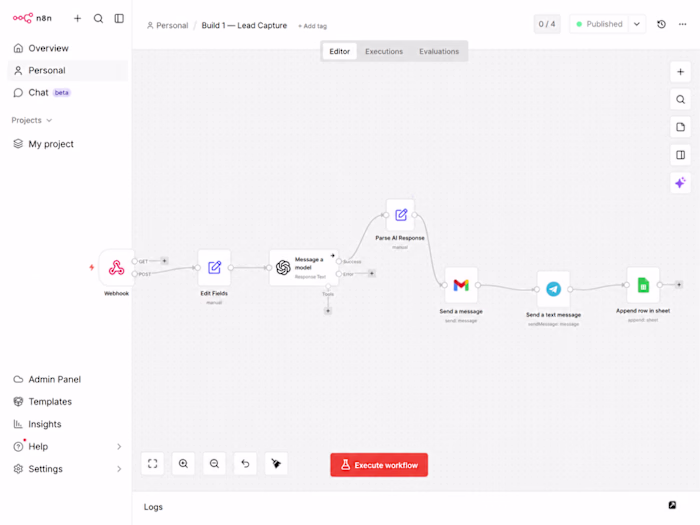Collapse the Projects section chevron
Viewport: 700px width, 525px height.
coord(49,121)
